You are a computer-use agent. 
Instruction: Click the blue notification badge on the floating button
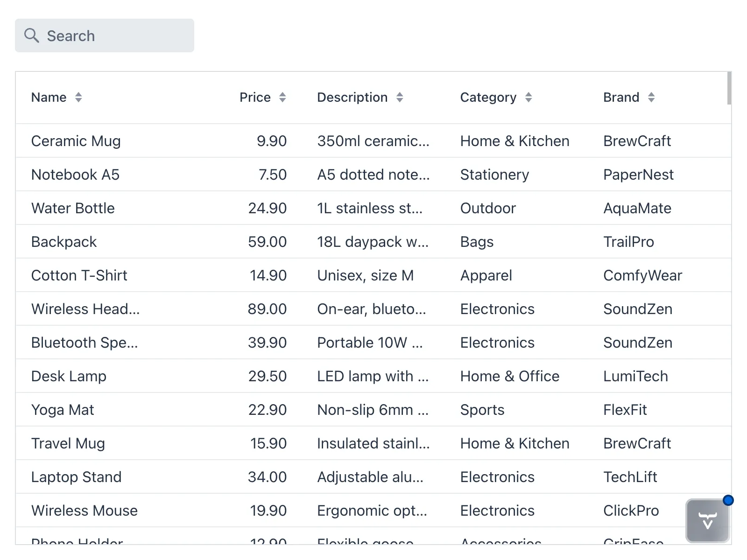point(728,500)
